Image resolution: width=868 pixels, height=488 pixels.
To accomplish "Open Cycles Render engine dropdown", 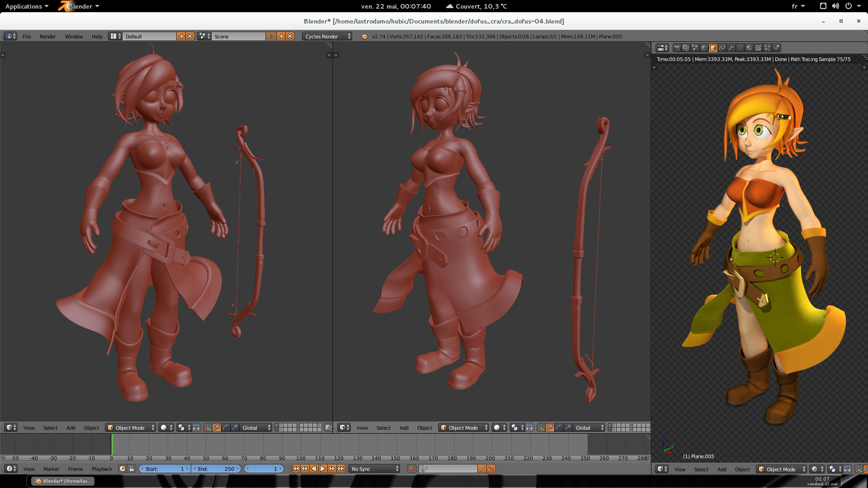I will (327, 36).
